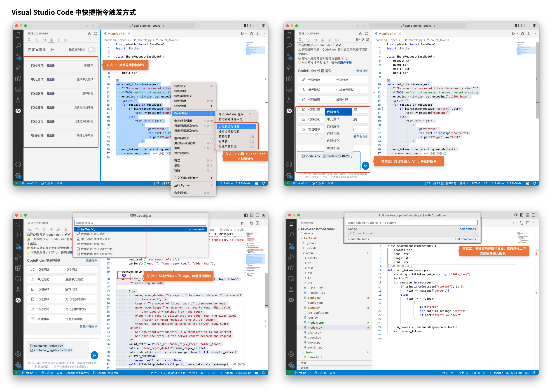Open run dropdown arrow in 自定义指令 window editor
Viewport: 552px width, 392px height.
click(246, 34)
